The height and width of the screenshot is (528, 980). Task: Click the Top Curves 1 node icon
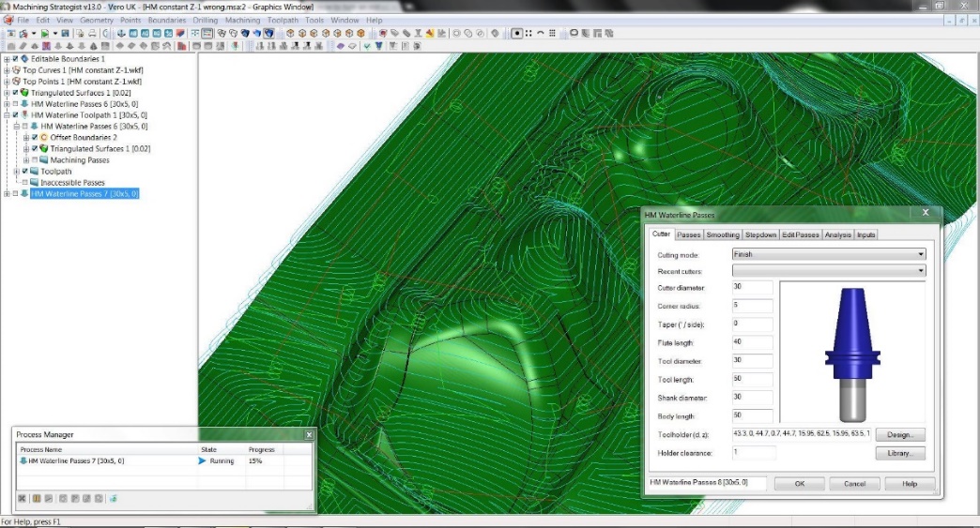click(16, 70)
